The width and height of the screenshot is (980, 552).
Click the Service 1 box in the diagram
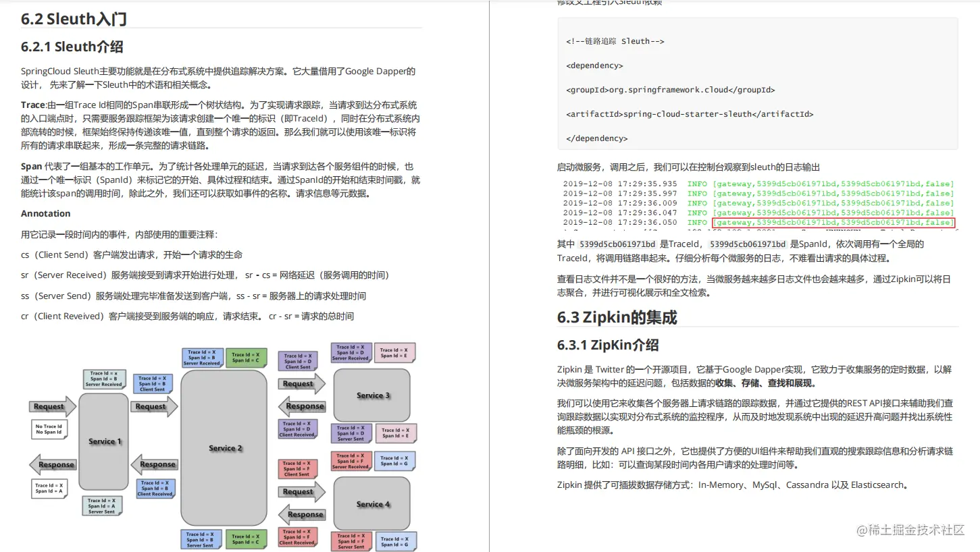[x=103, y=441]
